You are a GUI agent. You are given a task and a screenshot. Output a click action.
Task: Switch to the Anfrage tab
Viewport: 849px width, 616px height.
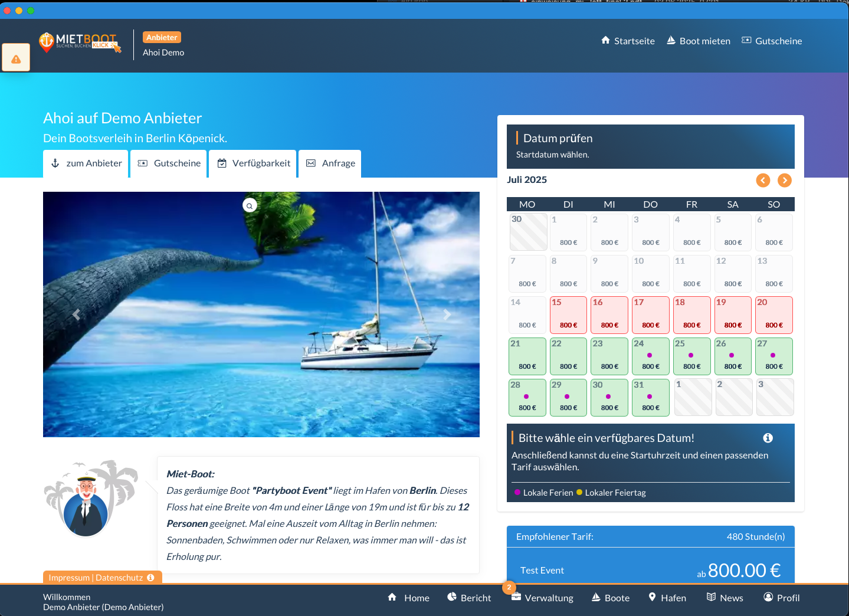click(330, 163)
